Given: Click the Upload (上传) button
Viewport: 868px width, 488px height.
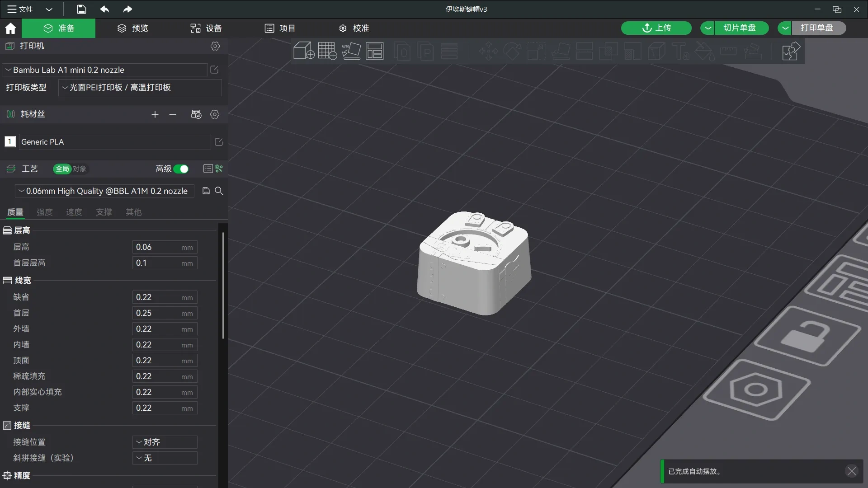Looking at the screenshot, I should 656,28.
